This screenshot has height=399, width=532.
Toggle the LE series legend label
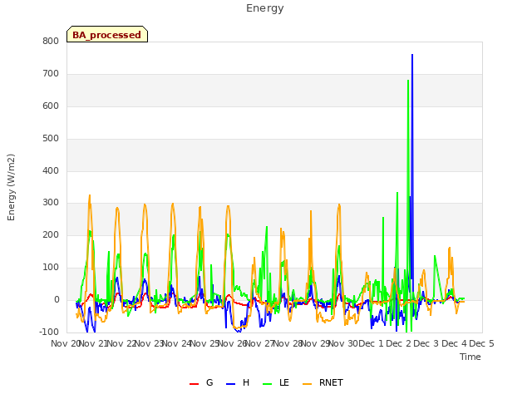(284, 382)
